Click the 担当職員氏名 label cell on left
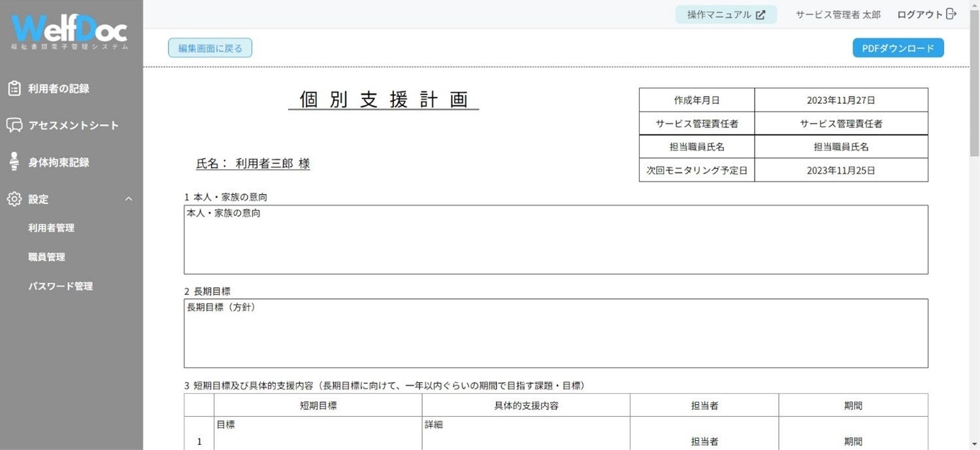The height and width of the screenshot is (450, 980). tap(697, 147)
